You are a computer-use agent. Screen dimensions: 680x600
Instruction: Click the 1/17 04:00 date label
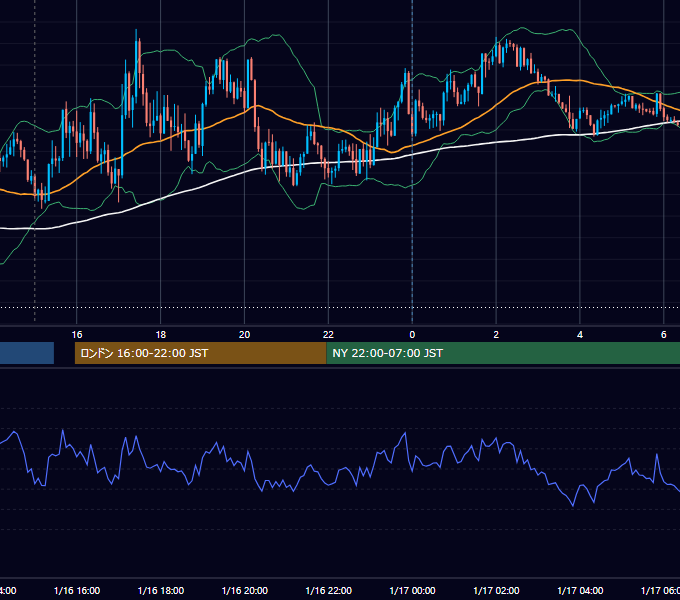580,590
